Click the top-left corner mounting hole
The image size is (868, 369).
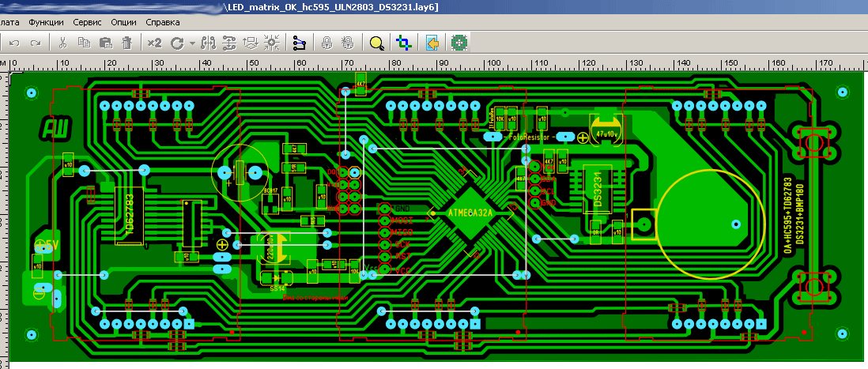(x=32, y=92)
